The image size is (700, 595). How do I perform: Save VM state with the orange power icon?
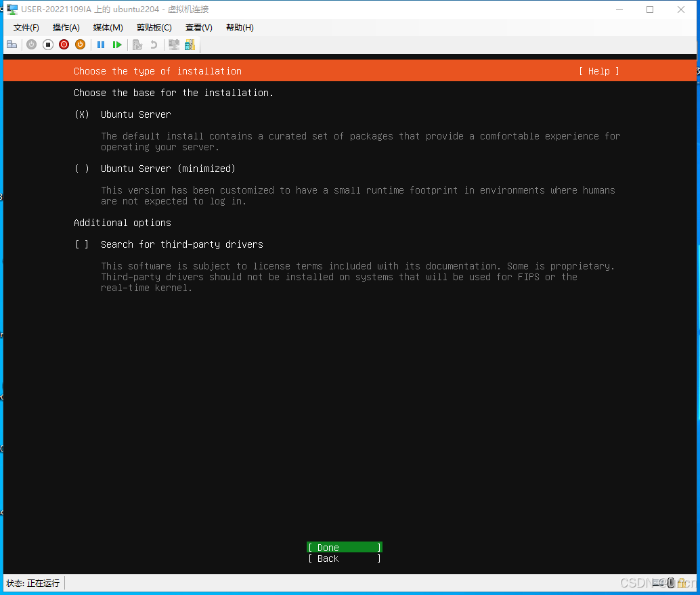pyautogui.click(x=81, y=45)
